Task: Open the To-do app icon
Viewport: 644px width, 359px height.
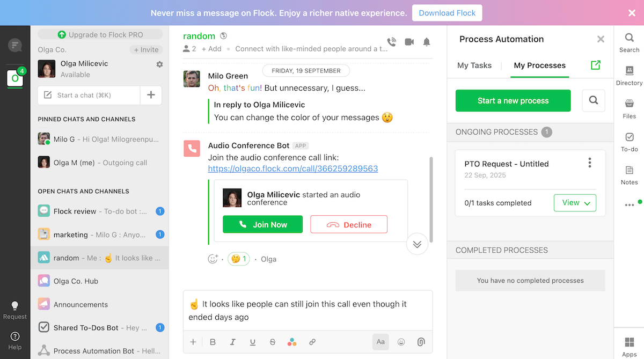Action: 629,142
